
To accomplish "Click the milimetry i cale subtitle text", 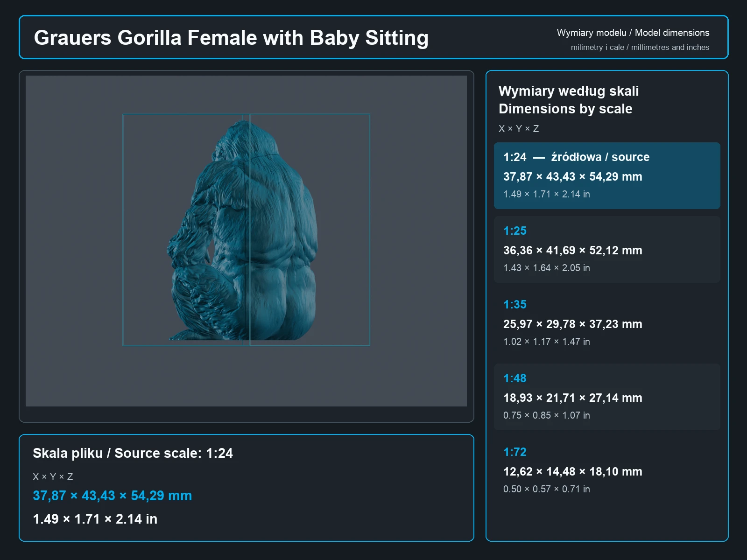I will [x=640, y=47].
